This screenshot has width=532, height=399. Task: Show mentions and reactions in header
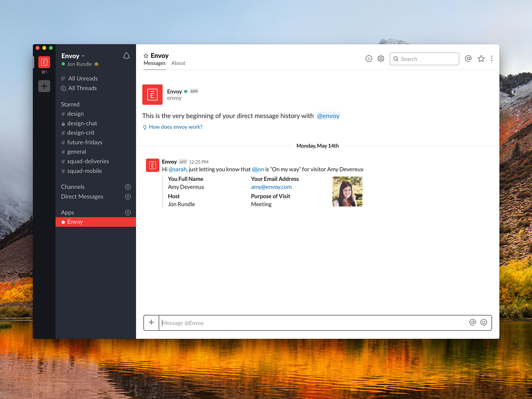tap(468, 59)
